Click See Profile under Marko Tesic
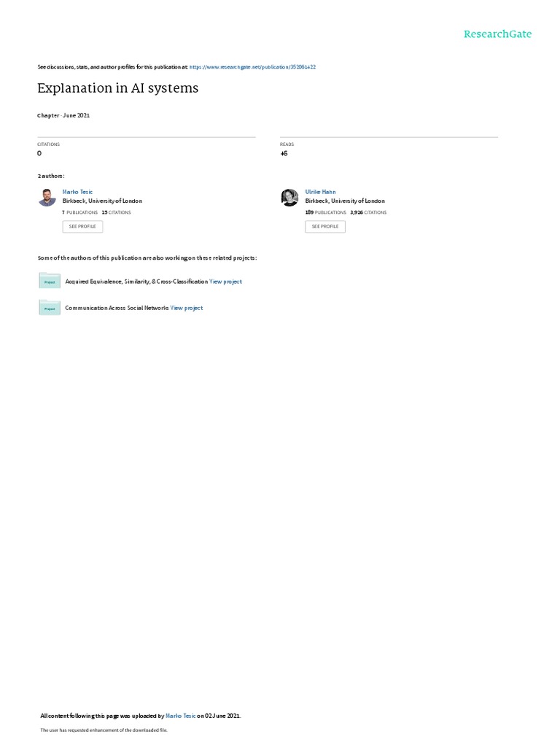560x747 pixels. tap(82, 226)
